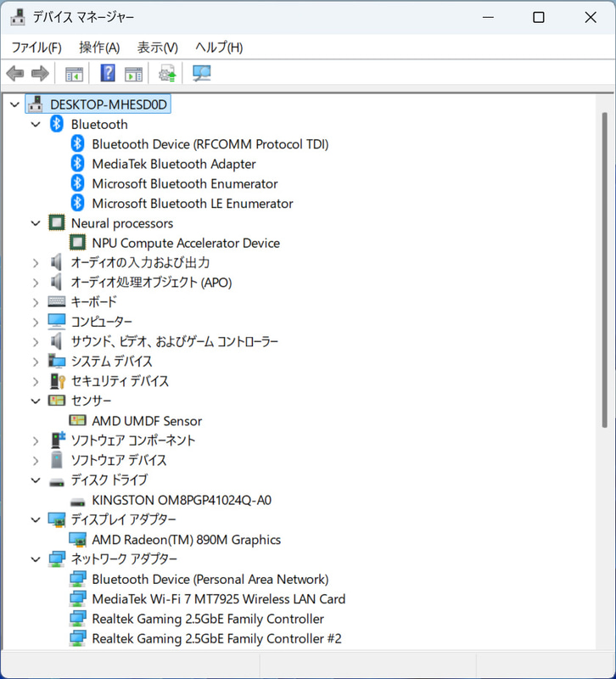Minimize the デバイス マネージャー window
The image size is (616, 679).
488,17
